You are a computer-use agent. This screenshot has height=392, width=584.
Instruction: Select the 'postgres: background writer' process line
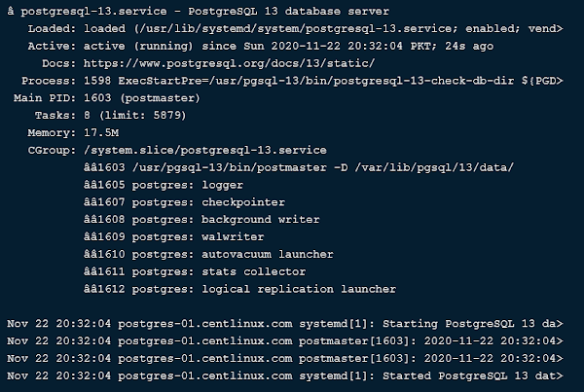(201, 220)
